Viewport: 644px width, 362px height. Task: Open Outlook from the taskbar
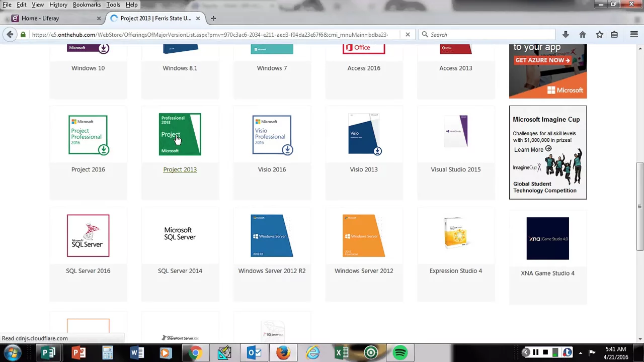tap(254, 353)
